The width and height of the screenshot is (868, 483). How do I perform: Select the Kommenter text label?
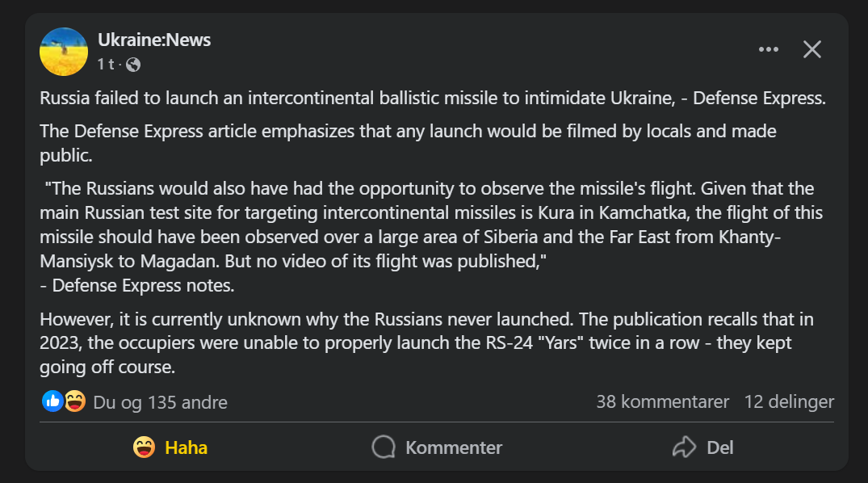pyautogui.click(x=454, y=447)
